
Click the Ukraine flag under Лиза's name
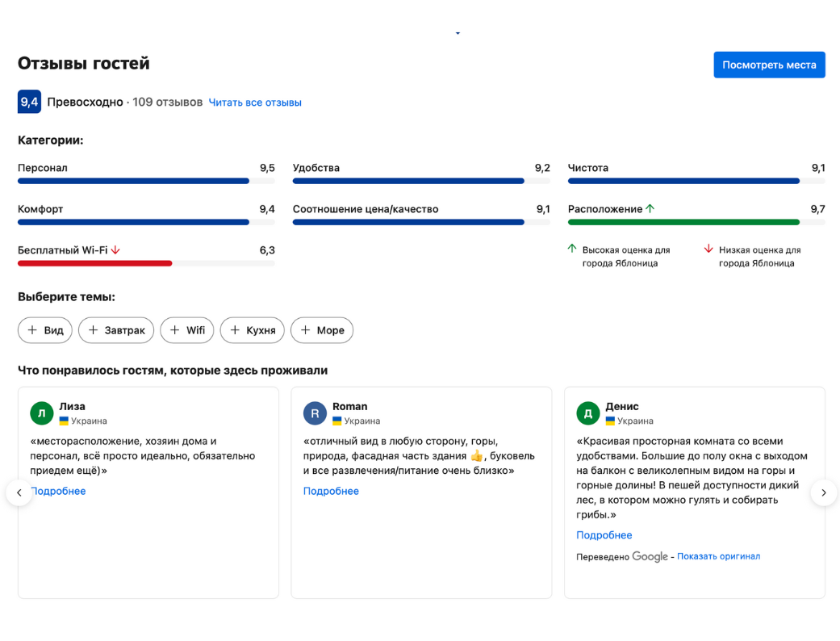[x=64, y=421]
